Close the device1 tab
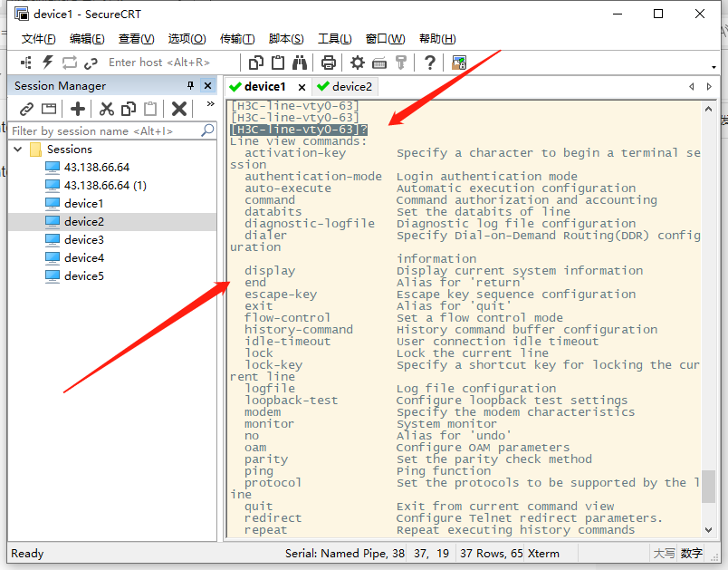 pyautogui.click(x=302, y=87)
